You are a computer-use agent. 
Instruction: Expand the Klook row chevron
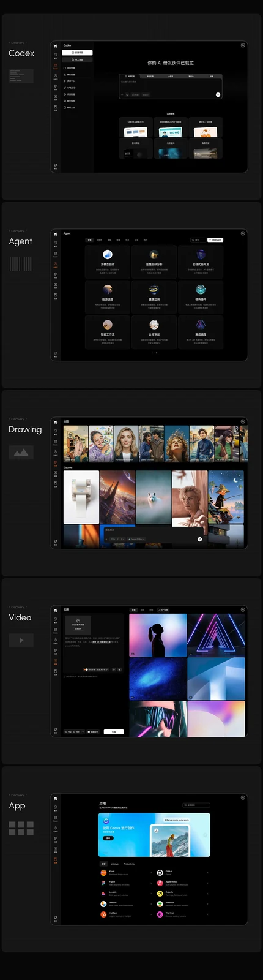tap(151, 872)
